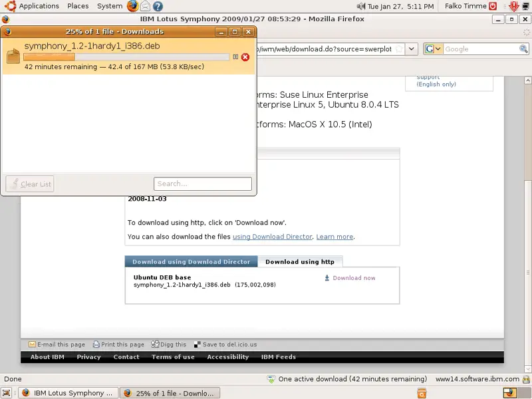Click the Show Desktop button
The height and width of the screenshot is (399, 532).
(7, 393)
